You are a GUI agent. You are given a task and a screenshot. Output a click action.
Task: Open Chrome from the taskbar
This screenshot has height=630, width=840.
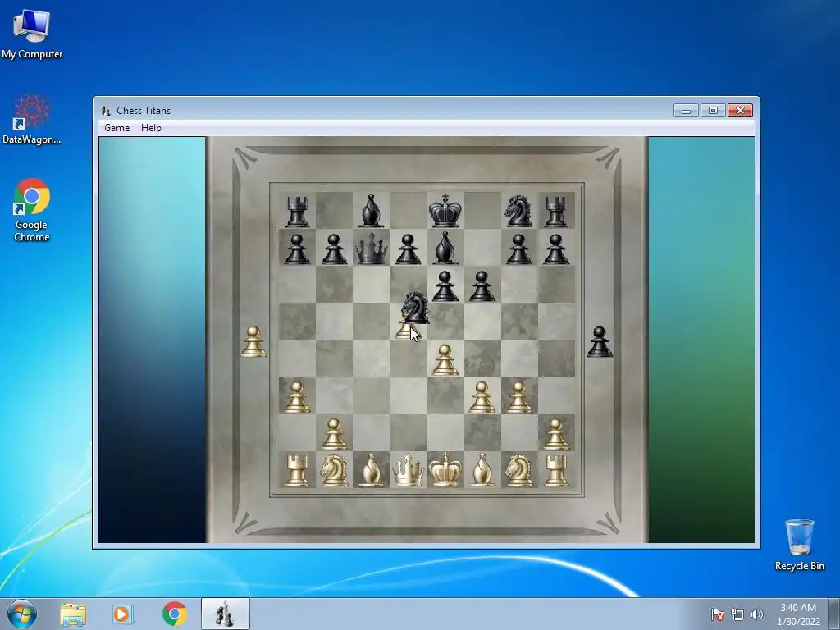[174, 614]
